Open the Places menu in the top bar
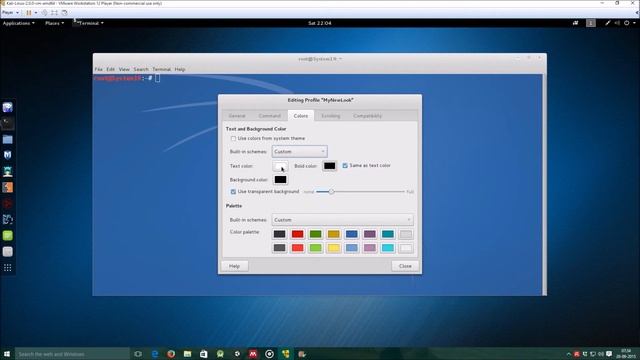Viewport: 640px width, 360px height. point(54,23)
